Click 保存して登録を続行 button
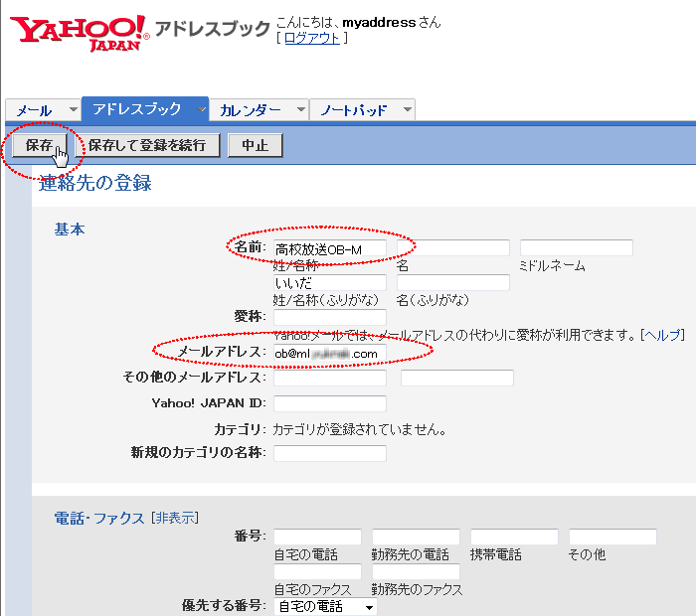 (147, 145)
